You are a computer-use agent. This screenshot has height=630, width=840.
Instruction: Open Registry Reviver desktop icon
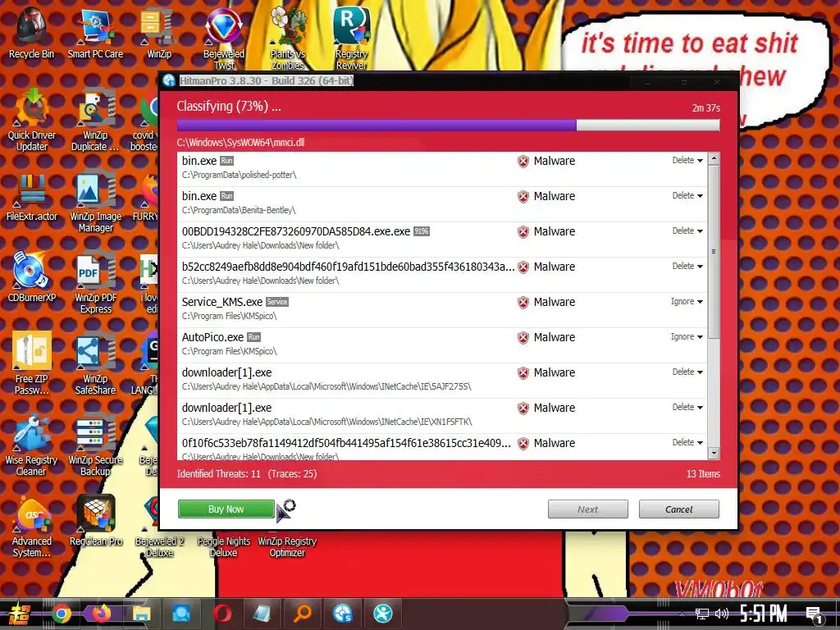(351, 39)
